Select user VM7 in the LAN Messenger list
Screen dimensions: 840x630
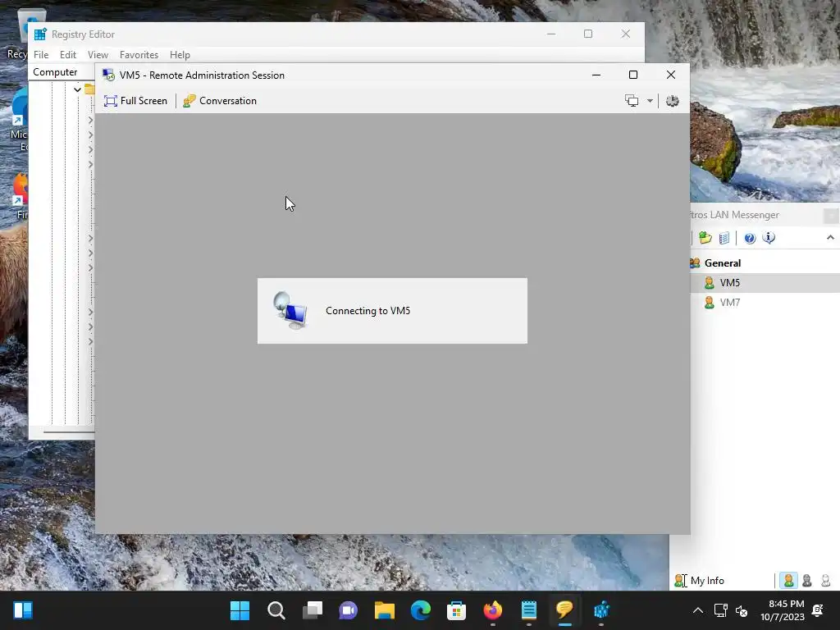click(765, 303)
